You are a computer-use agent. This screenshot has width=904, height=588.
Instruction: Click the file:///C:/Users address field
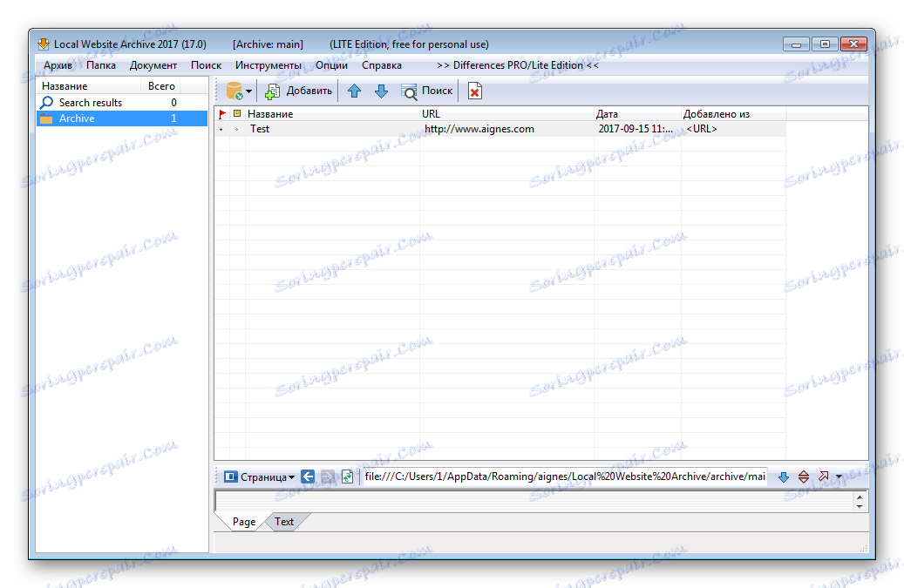(x=565, y=476)
